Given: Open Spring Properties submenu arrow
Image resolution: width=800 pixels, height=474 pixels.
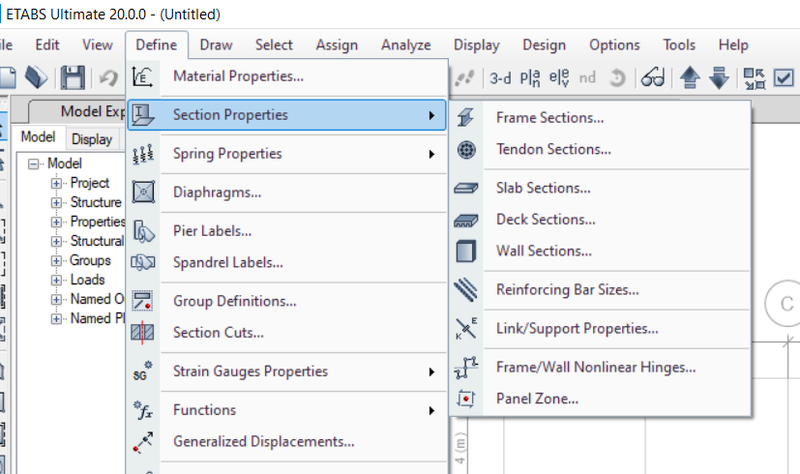Looking at the screenshot, I should coord(432,154).
